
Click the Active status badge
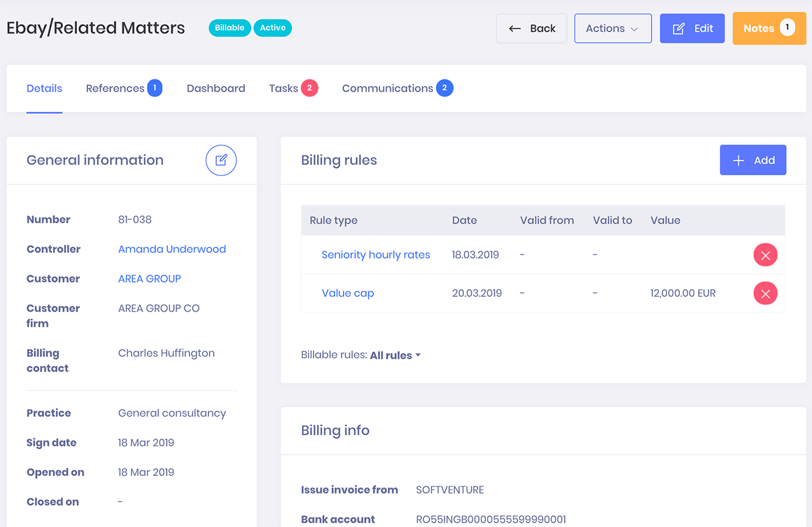(272, 28)
